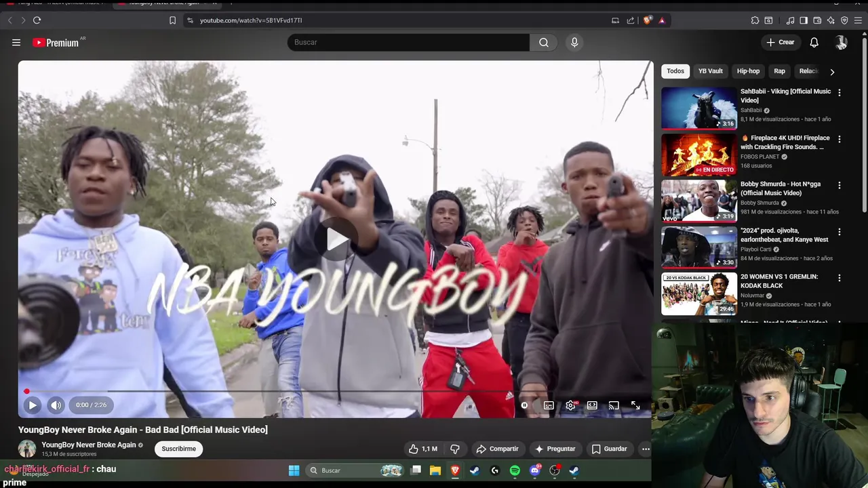Mute the video volume
Viewport: 868px width, 488px height.
pyautogui.click(x=56, y=405)
